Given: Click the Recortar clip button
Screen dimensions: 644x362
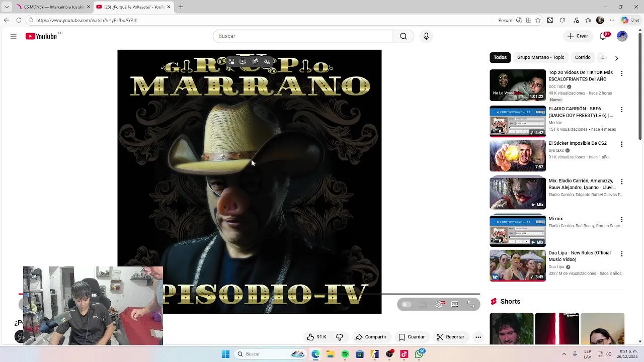Looking at the screenshot, I should (x=450, y=337).
